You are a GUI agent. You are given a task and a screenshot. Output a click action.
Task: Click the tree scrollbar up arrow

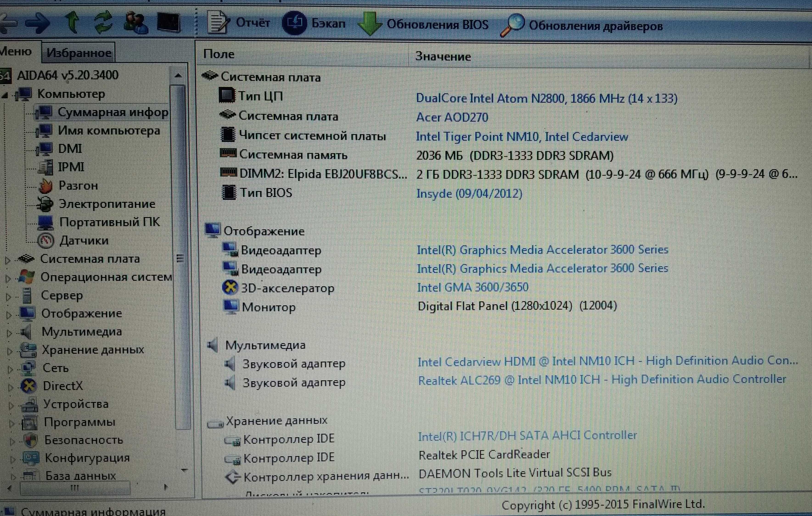pos(178,75)
